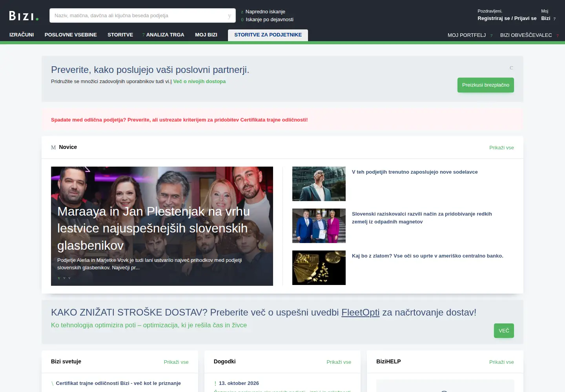The width and height of the screenshot is (565, 392).
Task: Open the red Certifikat trajne odličnosti notice
Action: (x=179, y=120)
